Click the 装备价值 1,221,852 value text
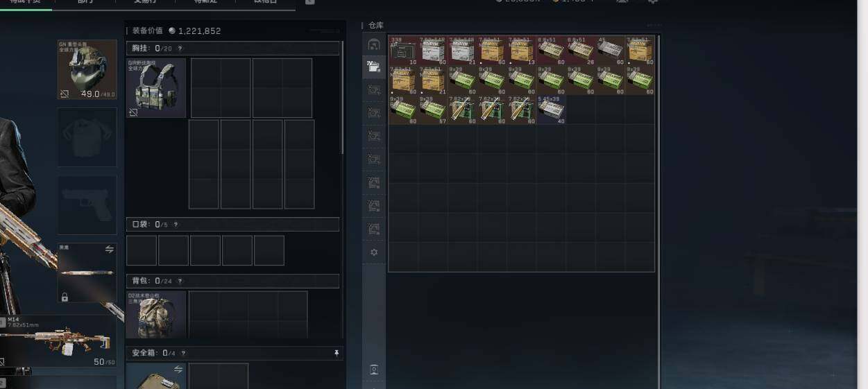The image size is (868, 389). click(177, 31)
